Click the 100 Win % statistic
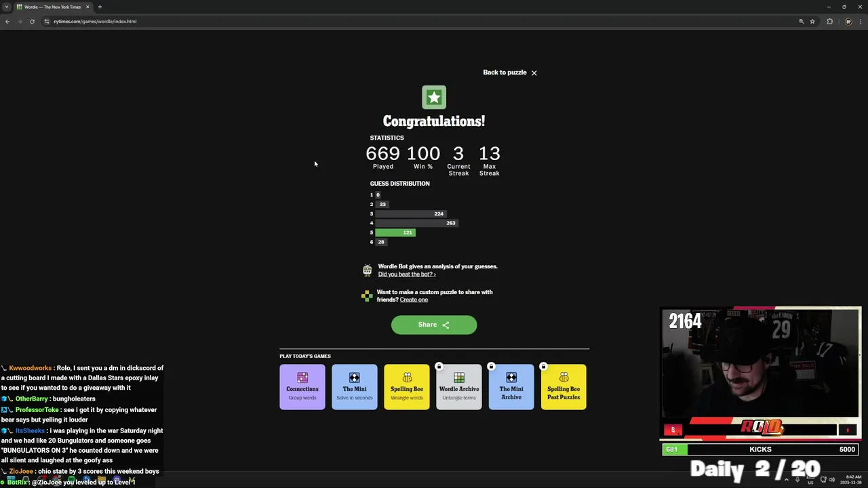 pyautogui.click(x=423, y=158)
